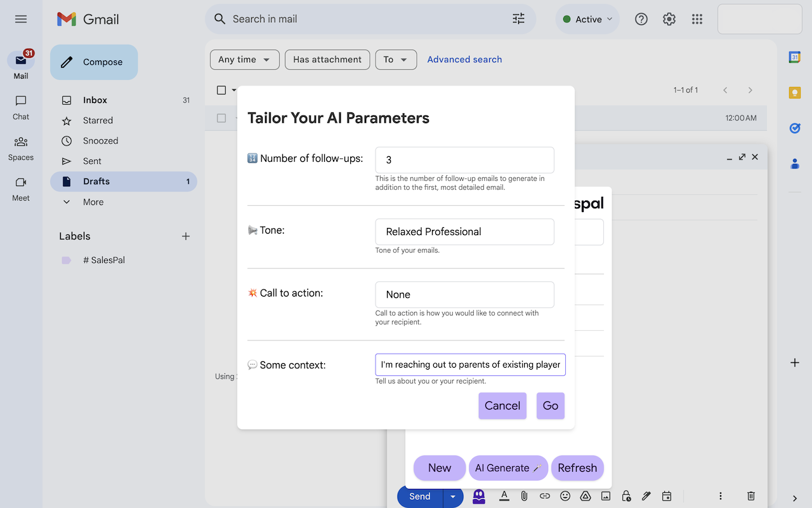Screen dimensions: 812x508
Task: Open the emoji picker in compose toolbar
Action: pos(565,497)
